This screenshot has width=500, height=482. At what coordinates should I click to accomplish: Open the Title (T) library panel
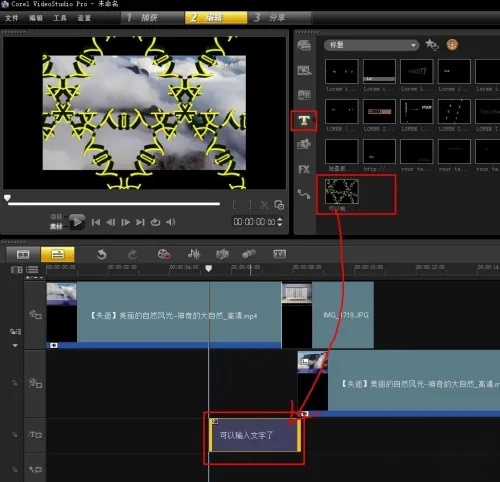[304, 120]
